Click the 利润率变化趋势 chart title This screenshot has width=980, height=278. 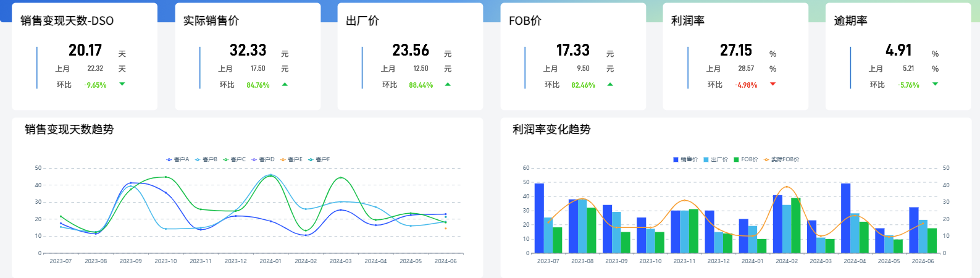tap(551, 130)
